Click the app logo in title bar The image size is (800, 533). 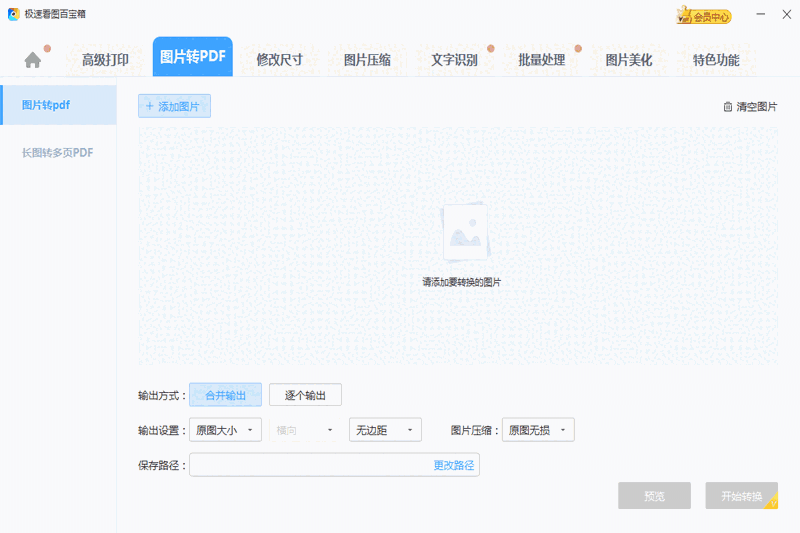click(14, 14)
